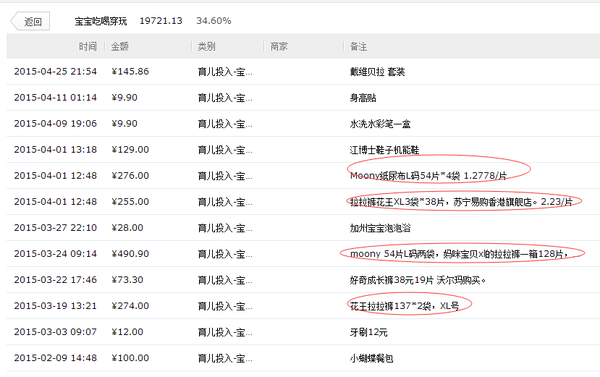Sort by the 金额 column header

pyautogui.click(x=120, y=46)
